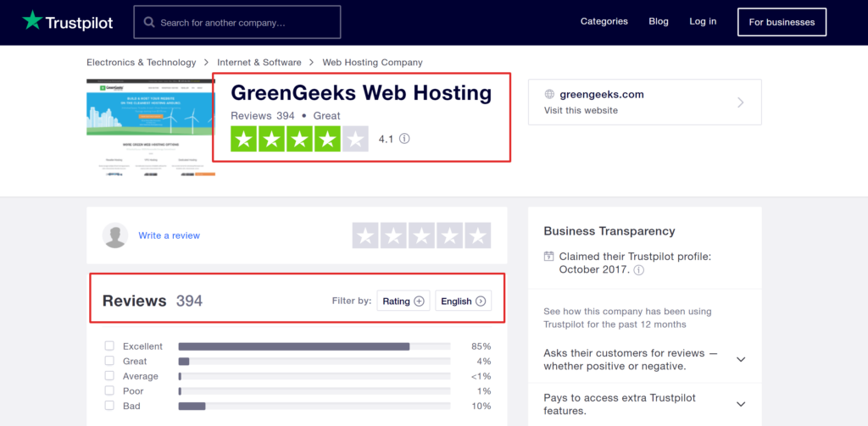Select the third star in the review rating
Screen dimensions: 868x426
[422, 235]
